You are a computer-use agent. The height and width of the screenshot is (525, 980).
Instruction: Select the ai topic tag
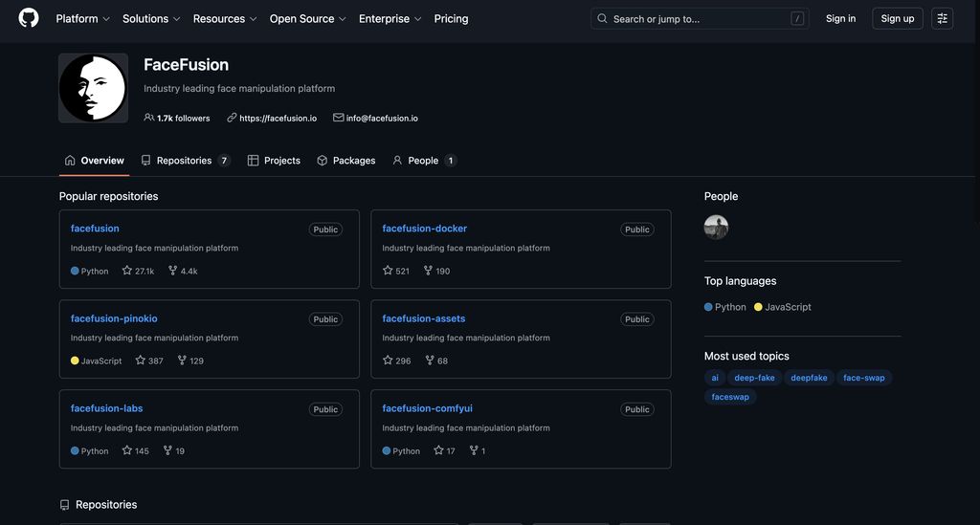(715, 378)
